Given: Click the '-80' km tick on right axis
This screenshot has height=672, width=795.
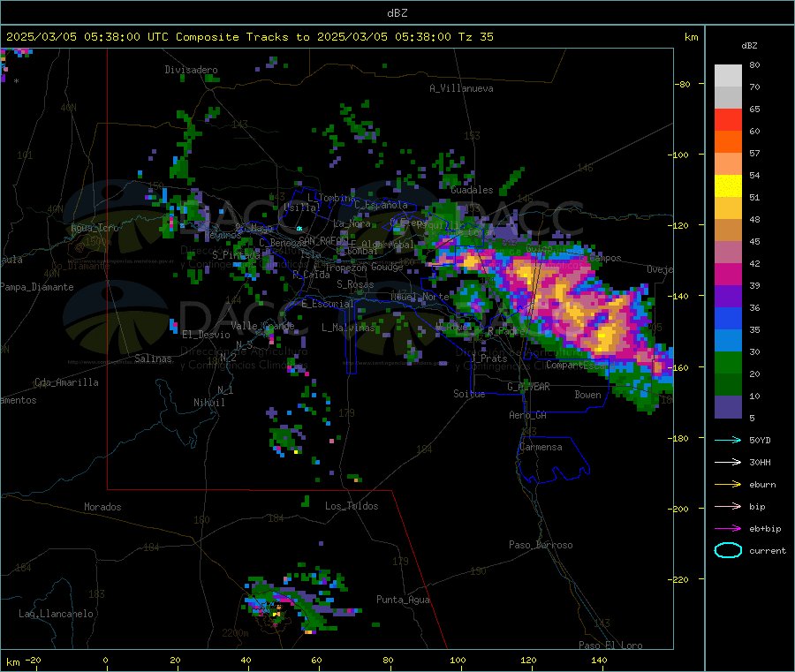Looking at the screenshot, I should pos(682,84).
